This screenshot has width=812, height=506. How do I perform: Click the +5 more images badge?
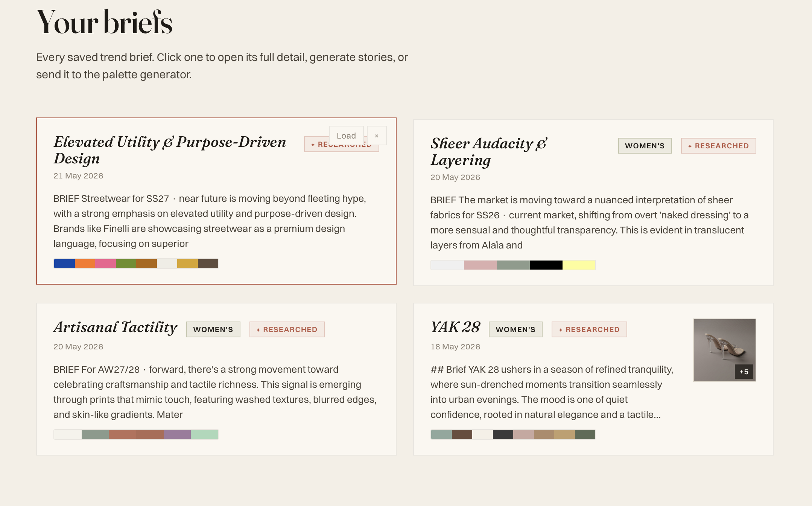744,372
